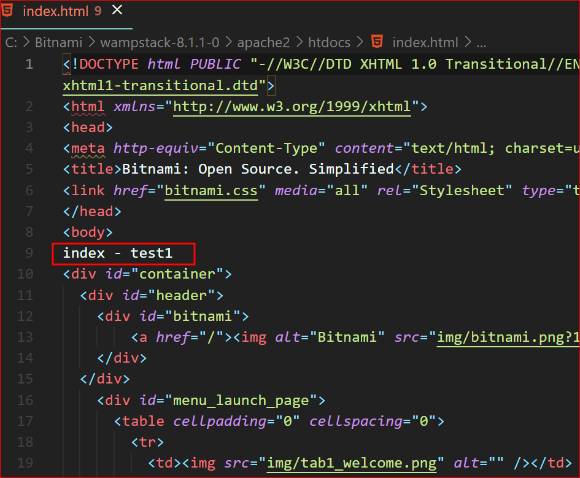This screenshot has height=478, width=580.
Task: Open the Bitnami breadcrumb folder
Action: 58,43
